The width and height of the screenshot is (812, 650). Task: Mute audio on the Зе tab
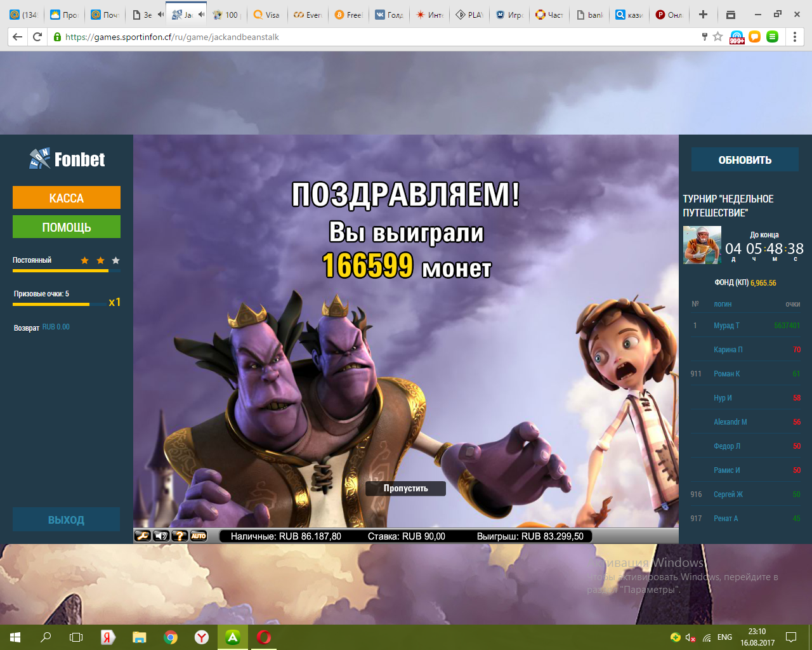(160, 15)
